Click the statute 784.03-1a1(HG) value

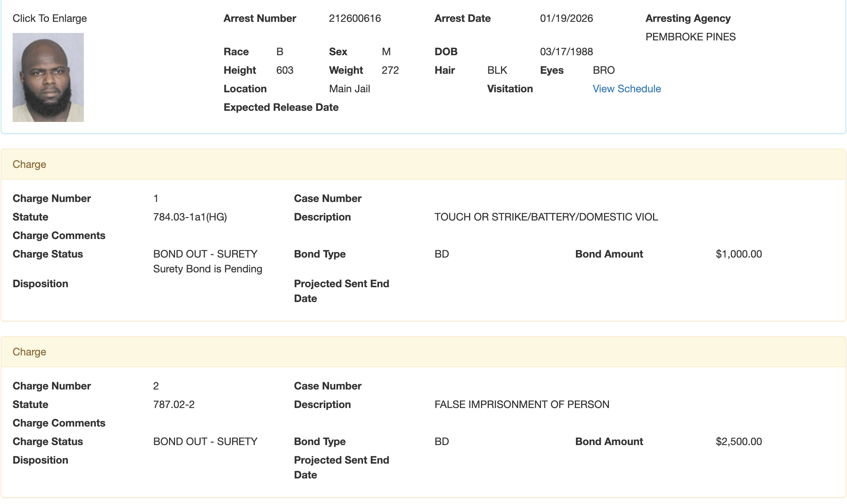point(190,217)
